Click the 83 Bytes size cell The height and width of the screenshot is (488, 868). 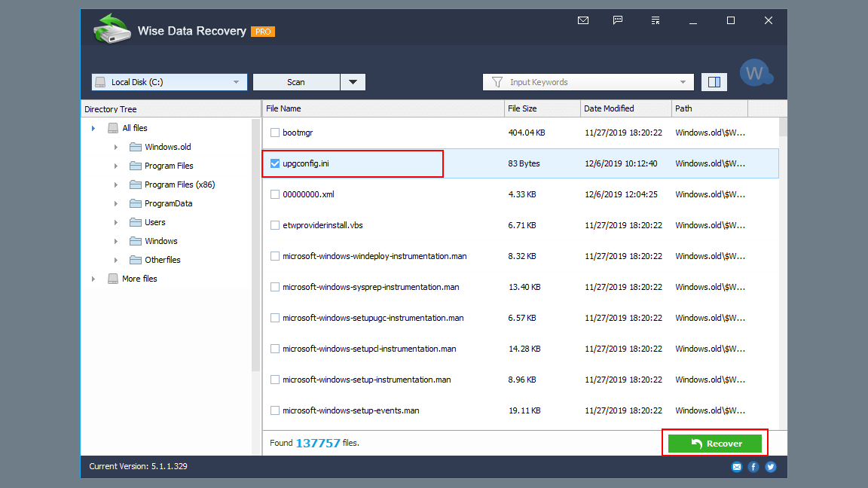[x=524, y=163]
